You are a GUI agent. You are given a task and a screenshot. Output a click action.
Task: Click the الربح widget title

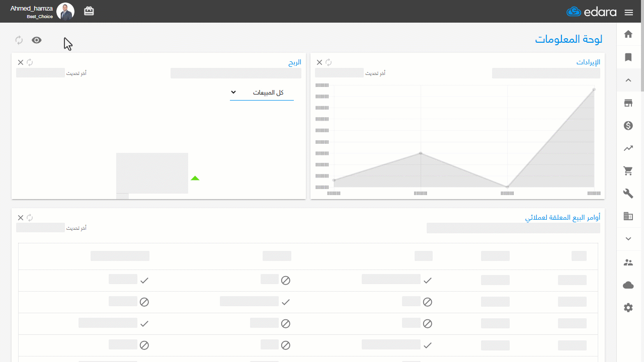pyautogui.click(x=295, y=62)
